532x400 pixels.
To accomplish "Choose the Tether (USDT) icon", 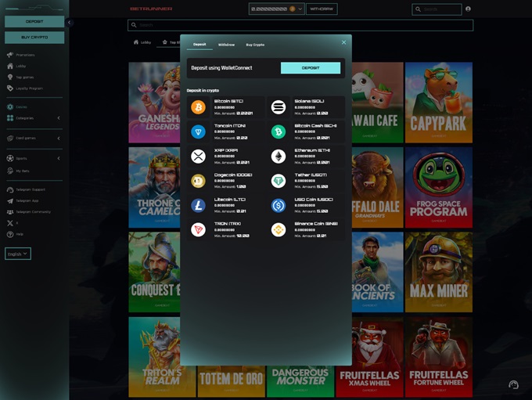I will (x=279, y=181).
